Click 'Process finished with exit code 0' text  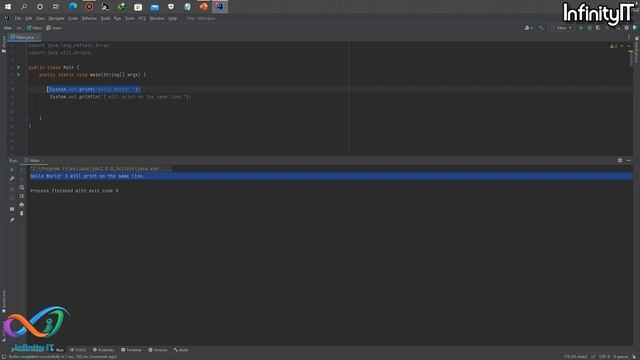point(74,191)
